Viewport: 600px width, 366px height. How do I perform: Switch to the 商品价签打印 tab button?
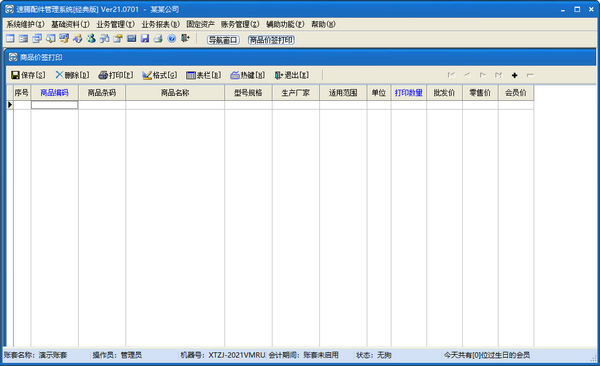coord(271,40)
